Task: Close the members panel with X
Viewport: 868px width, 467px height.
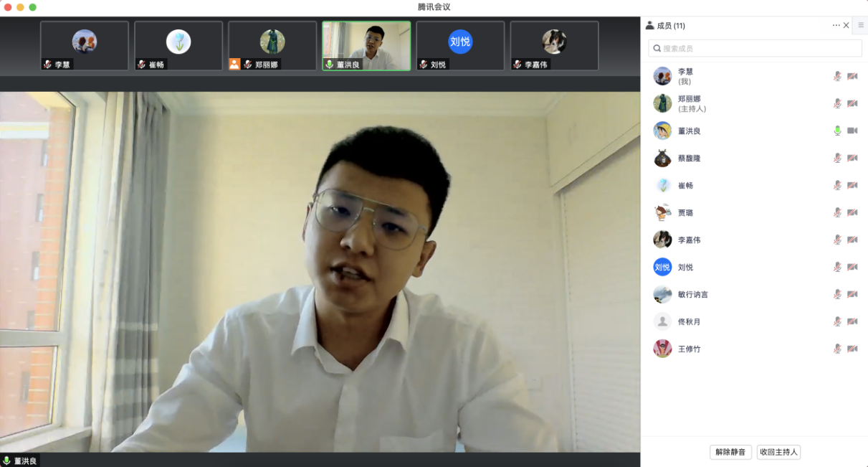Action: (x=846, y=25)
